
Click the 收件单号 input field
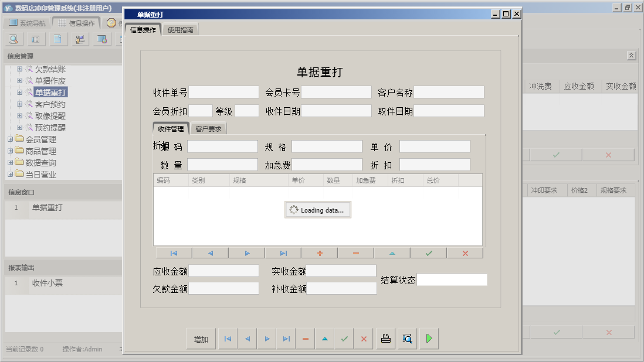pos(224,92)
